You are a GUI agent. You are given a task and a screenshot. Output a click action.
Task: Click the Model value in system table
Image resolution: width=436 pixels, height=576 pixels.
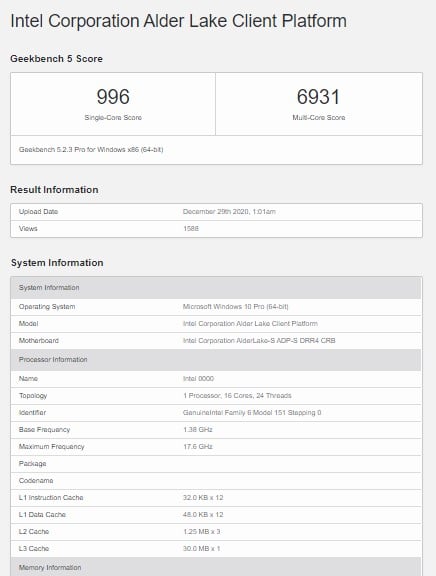(x=250, y=324)
